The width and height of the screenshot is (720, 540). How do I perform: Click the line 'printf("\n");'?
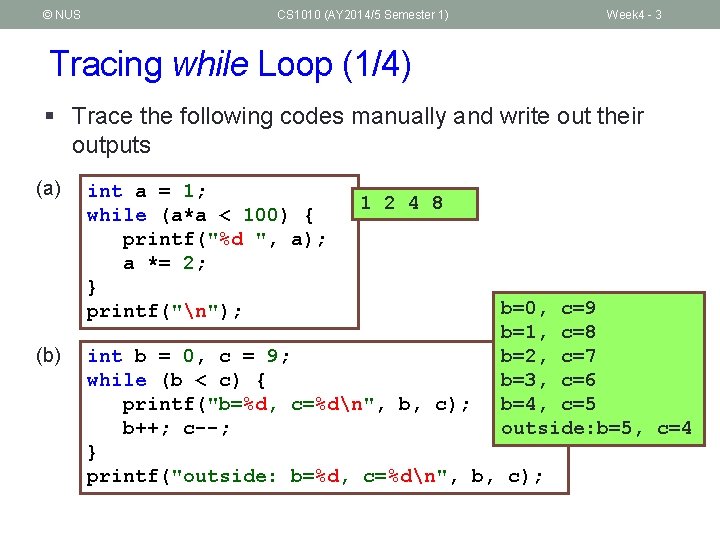[x=163, y=311]
